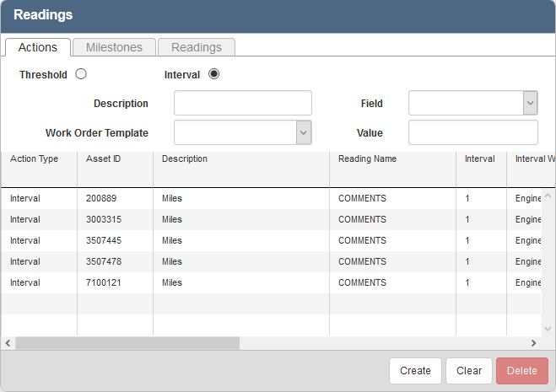Click the Reading Name column header
The height and width of the screenshot is (392, 556).
367,158
